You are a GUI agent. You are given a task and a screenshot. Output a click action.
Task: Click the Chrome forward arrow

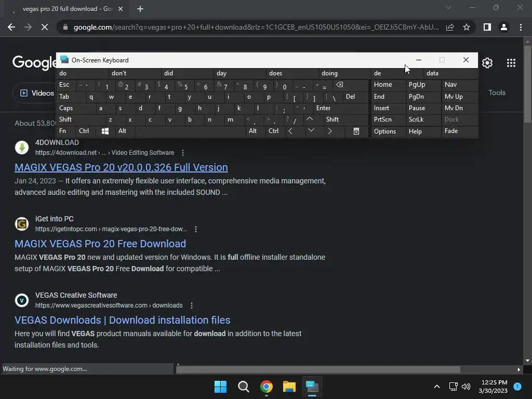[28, 27]
